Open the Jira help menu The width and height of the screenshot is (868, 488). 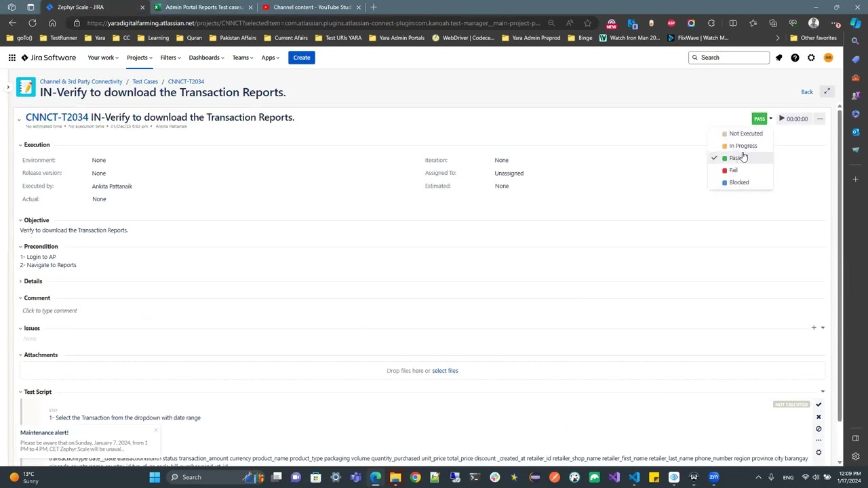click(x=795, y=58)
